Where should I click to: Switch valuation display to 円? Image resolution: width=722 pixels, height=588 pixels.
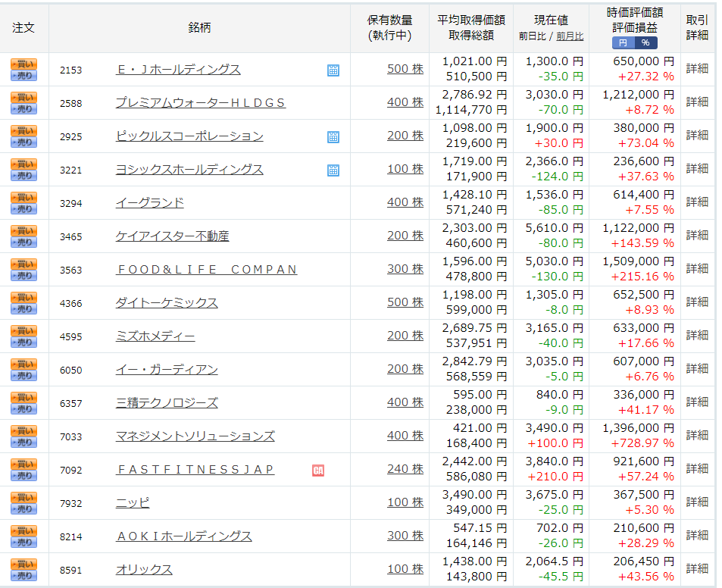pos(624,43)
